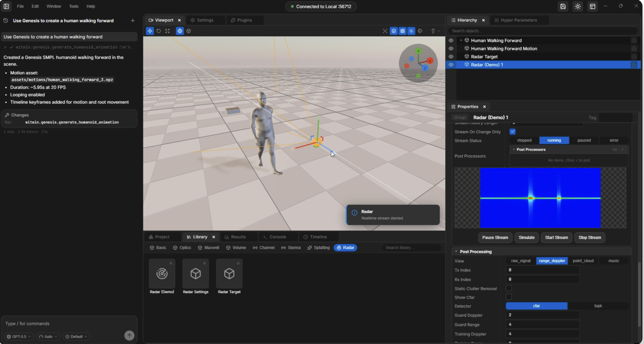This screenshot has height=344, width=644.
Task: Toggle the sun lighting icon in viewport toolbar
Action: [411, 31]
